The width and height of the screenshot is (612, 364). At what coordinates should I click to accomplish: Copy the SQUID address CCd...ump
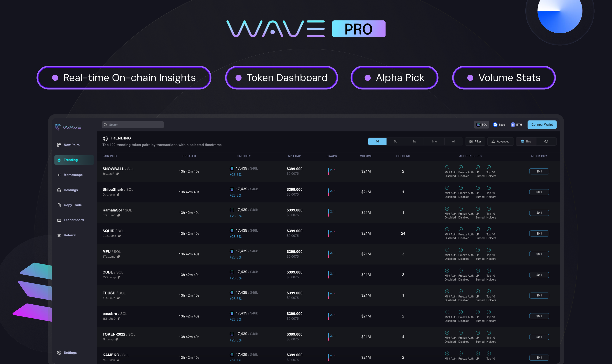(x=119, y=236)
